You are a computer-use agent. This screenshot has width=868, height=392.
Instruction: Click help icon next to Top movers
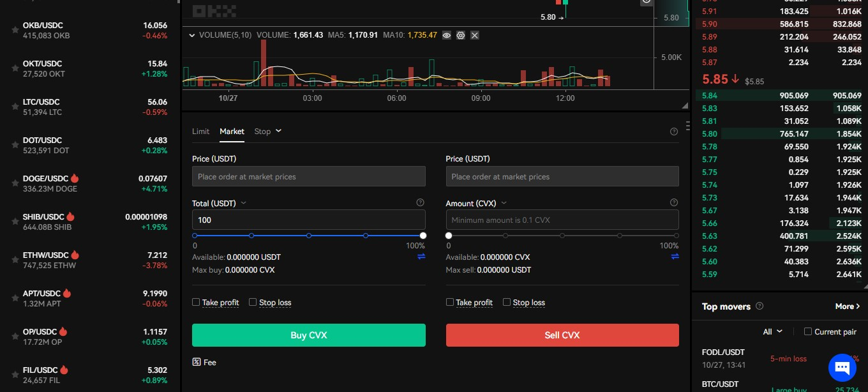point(759,306)
